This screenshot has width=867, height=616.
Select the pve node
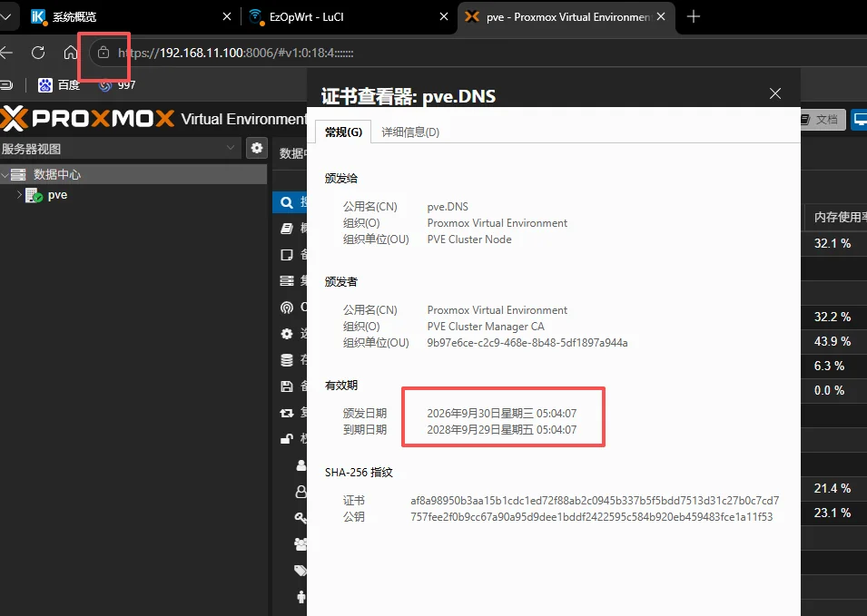pyautogui.click(x=57, y=195)
